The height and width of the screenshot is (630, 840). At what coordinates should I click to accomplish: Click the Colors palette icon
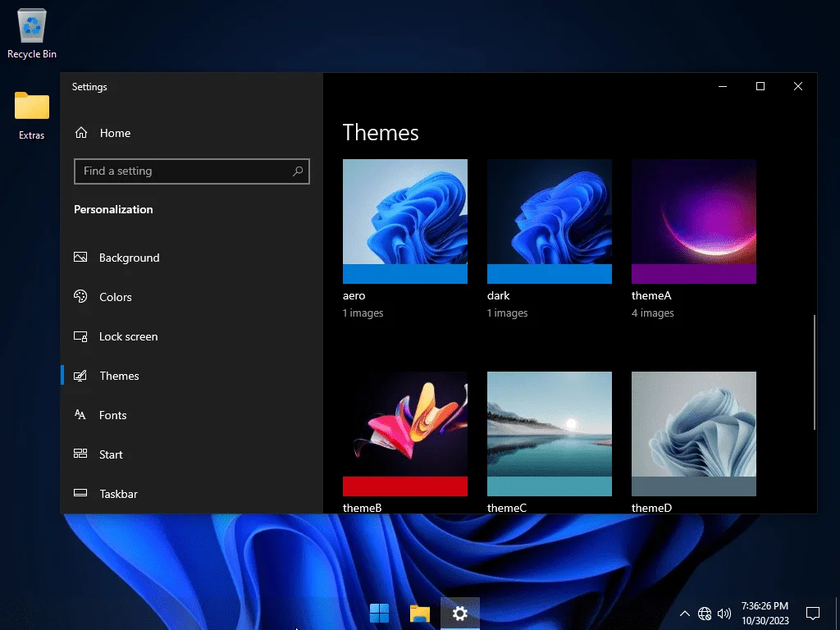(x=80, y=296)
